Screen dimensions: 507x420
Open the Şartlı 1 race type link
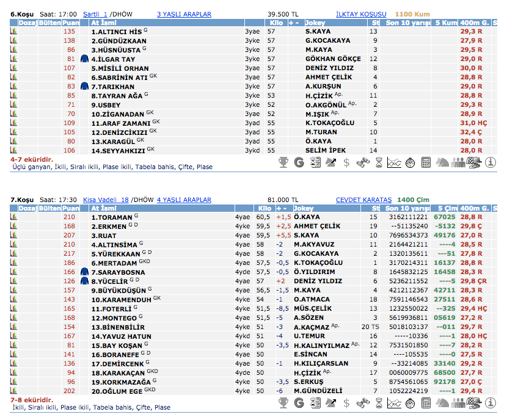(95, 14)
